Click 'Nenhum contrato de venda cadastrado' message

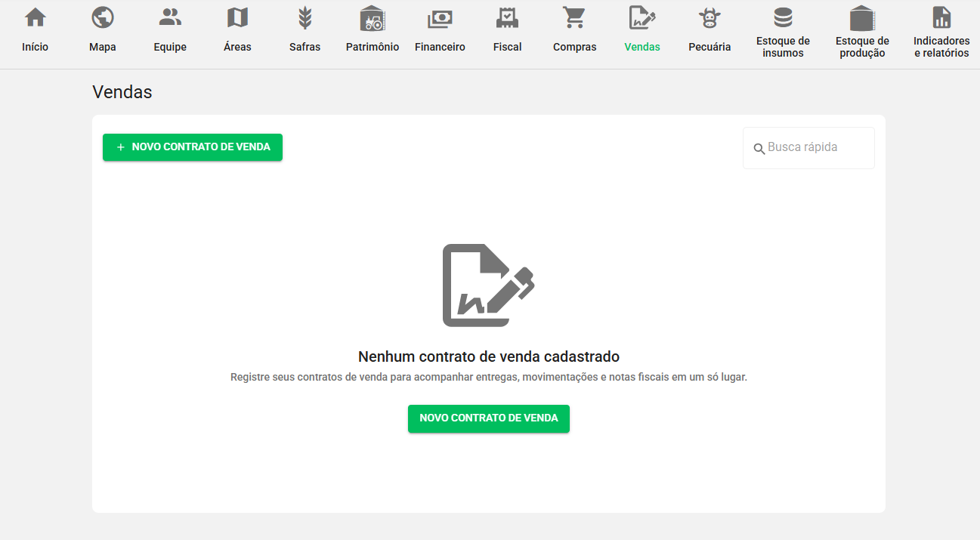click(489, 356)
